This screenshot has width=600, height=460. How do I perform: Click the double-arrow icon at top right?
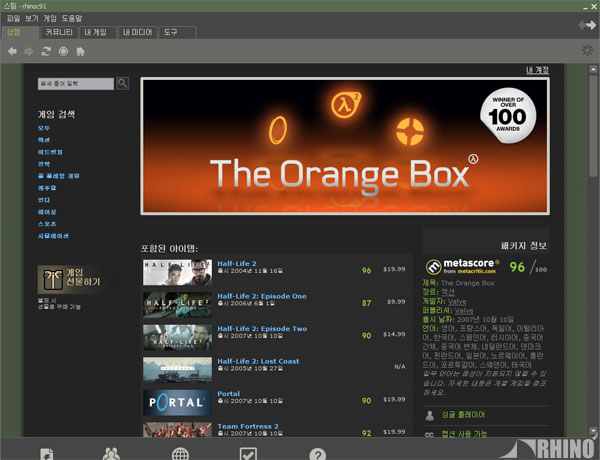pos(587,25)
